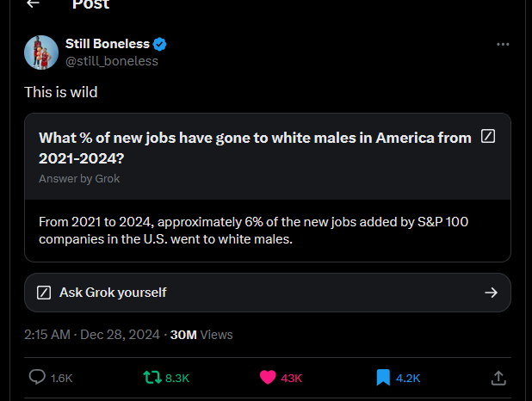Click the share upload icon
Image resolution: width=532 pixels, height=401 pixels.
click(x=498, y=377)
